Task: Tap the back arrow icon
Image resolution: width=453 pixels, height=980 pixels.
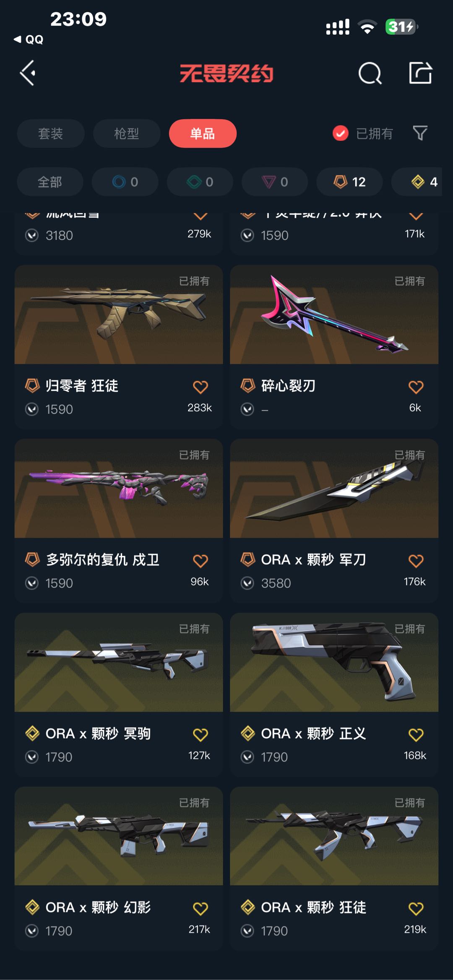Action: coord(28,73)
